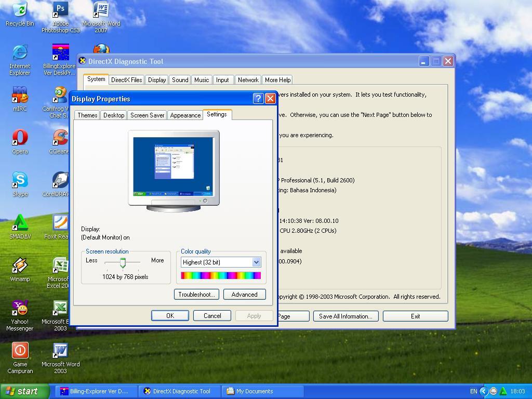Click the Skype desktop icon
Screen dimensions: 532x399
pyautogui.click(x=20, y=184)
